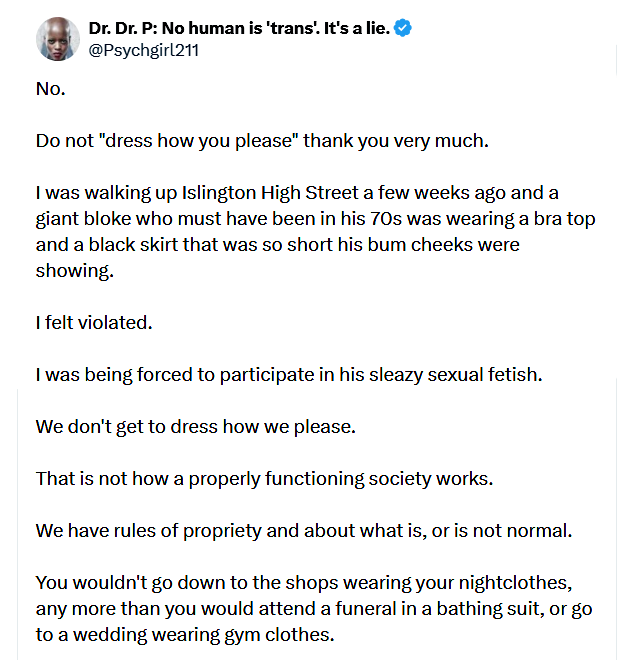Click the 'Do not "dress how you please"' sentence

click(x=262, y=141)
